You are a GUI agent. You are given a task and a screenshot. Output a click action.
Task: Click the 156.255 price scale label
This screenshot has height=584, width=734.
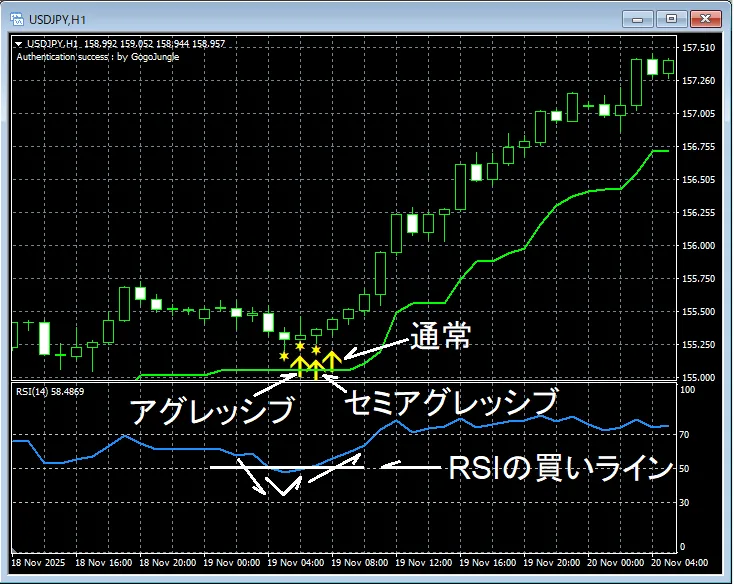coord(698,212)
